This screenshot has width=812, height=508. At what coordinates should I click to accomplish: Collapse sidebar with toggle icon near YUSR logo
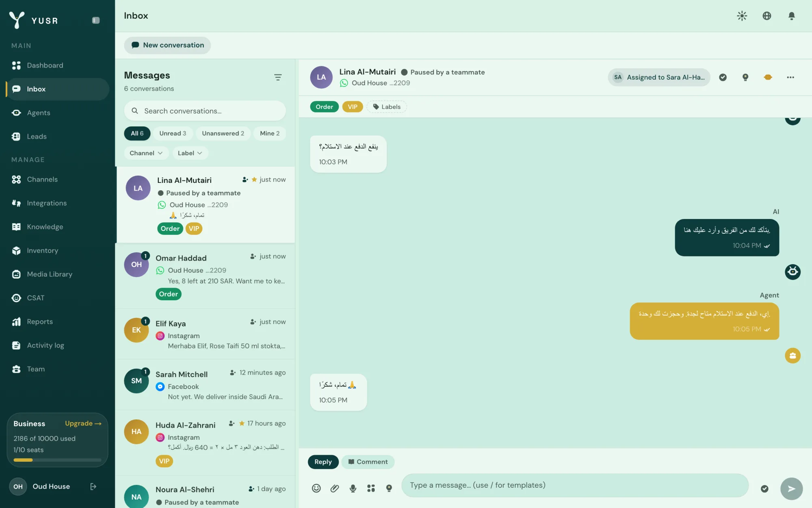point(96,20)
